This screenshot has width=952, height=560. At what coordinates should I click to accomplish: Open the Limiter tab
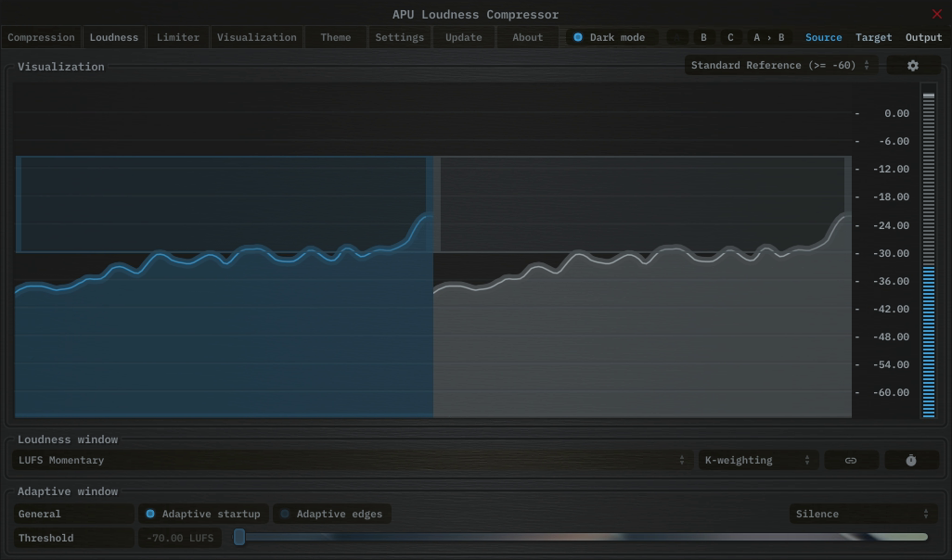tap(178, 38)
